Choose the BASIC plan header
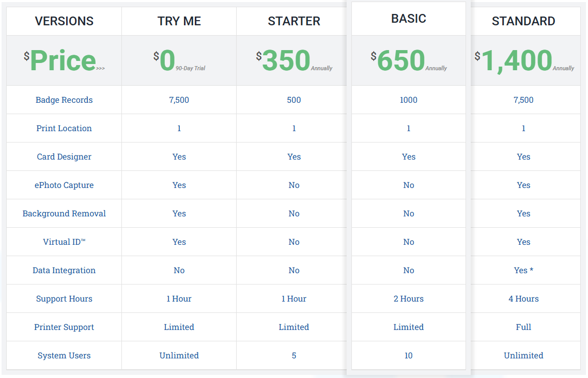Viewport: 588px width, 378px height. click(409, 19)
